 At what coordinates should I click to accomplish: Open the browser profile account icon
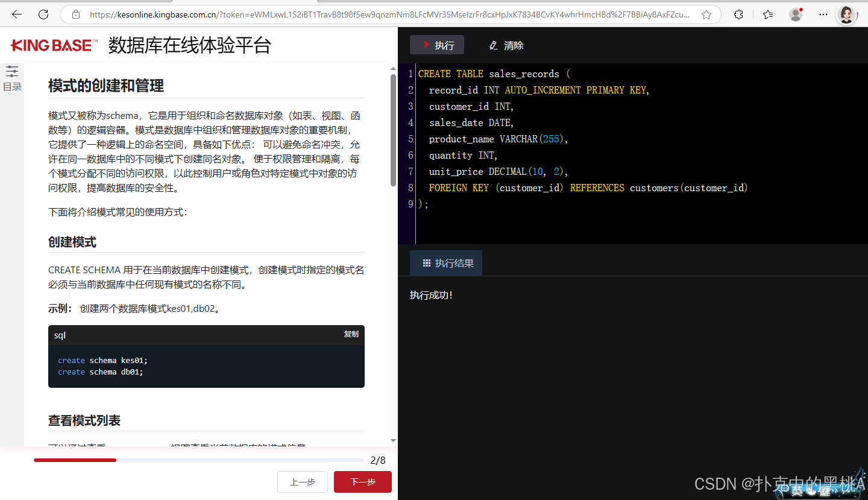796,14
